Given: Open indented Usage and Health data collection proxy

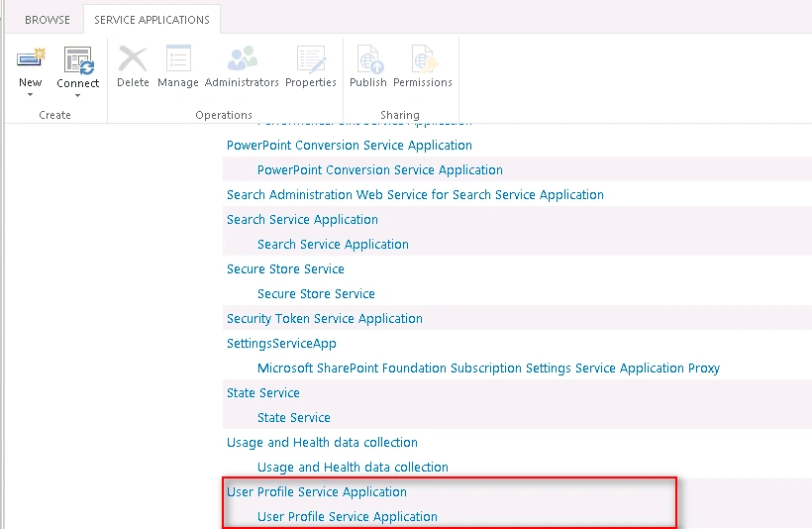Looking at the screenshot, I should pyautogui.click(x=353, y=468).
